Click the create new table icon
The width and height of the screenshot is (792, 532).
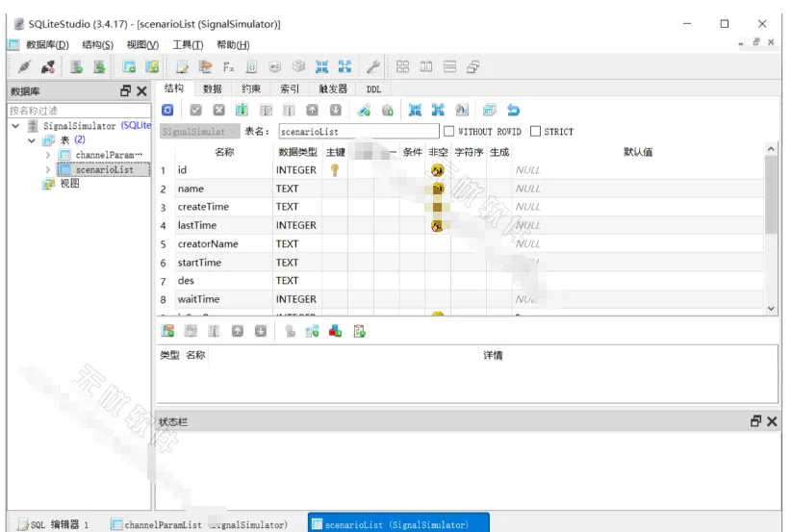(129, 66)
